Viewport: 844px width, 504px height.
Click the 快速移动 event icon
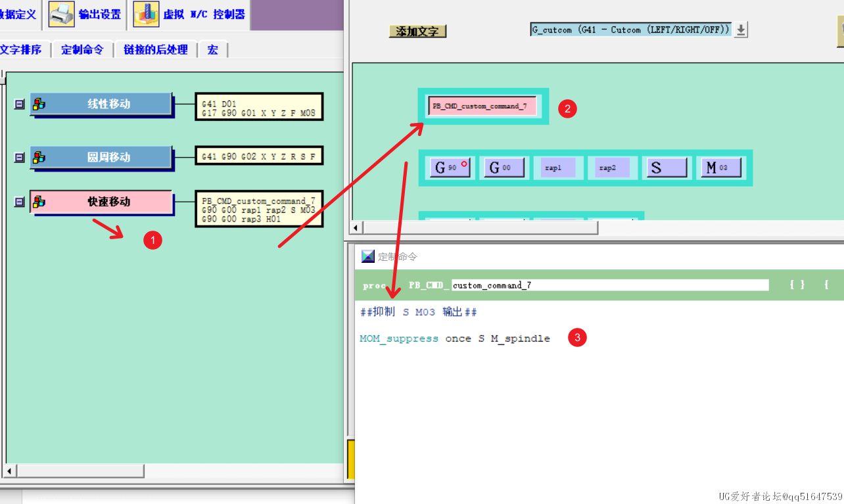[39, 202]
